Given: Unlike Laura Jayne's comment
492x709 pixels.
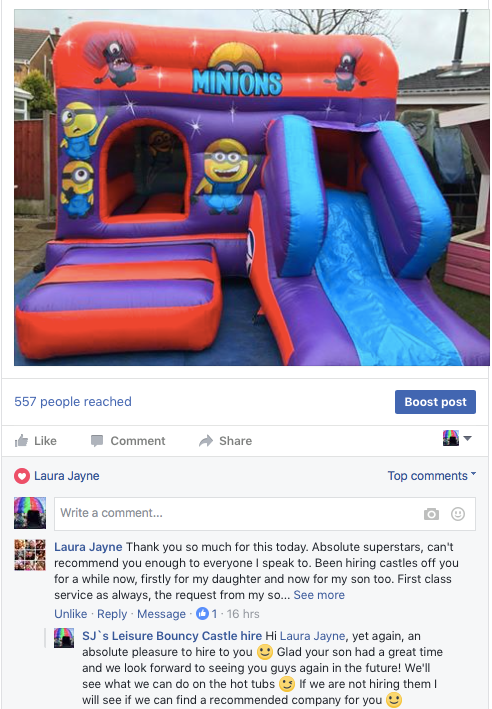Looking at the screenshot, I should pyautogui.click(x=71, y=614).
